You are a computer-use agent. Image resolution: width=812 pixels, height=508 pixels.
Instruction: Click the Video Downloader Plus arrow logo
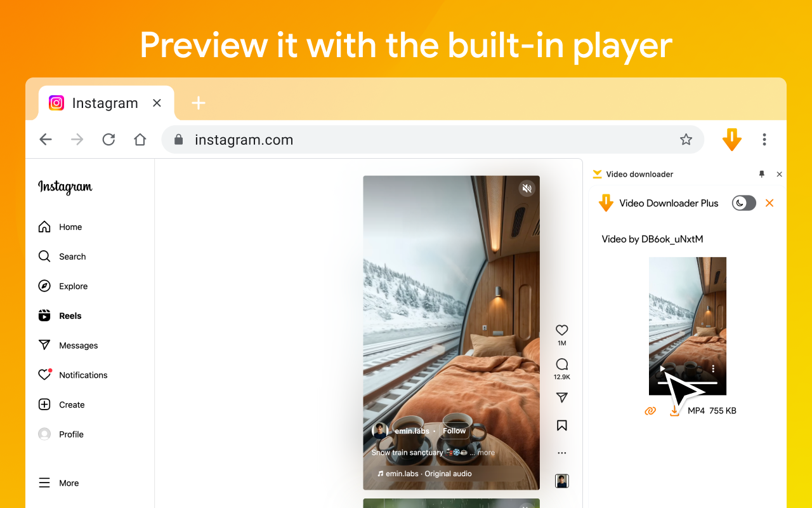[x=606, y=203]
